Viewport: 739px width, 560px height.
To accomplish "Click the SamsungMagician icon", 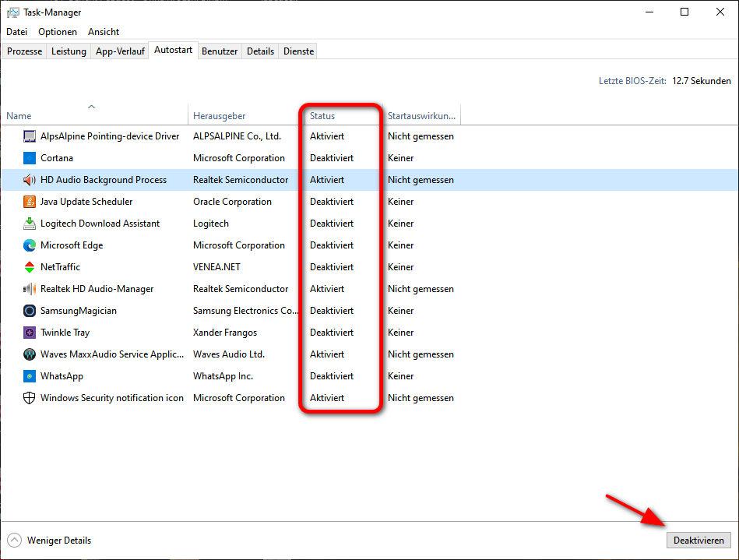I will point(30,310).
